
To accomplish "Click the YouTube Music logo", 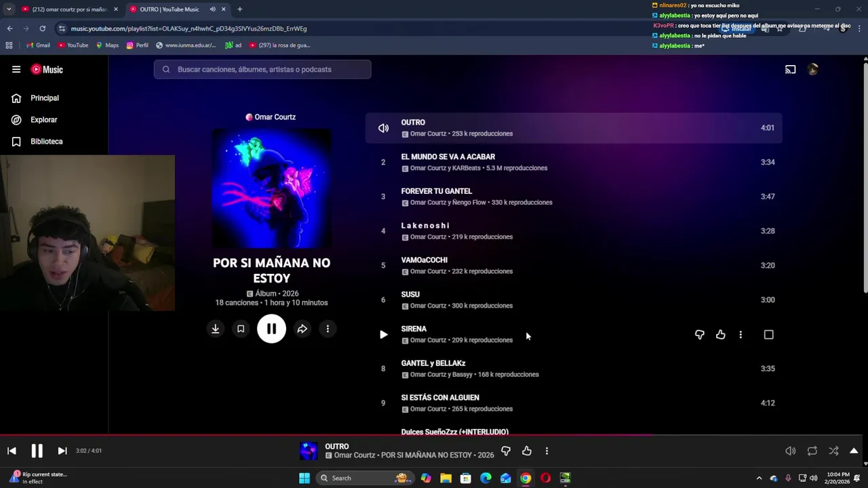I will point(47,69).
